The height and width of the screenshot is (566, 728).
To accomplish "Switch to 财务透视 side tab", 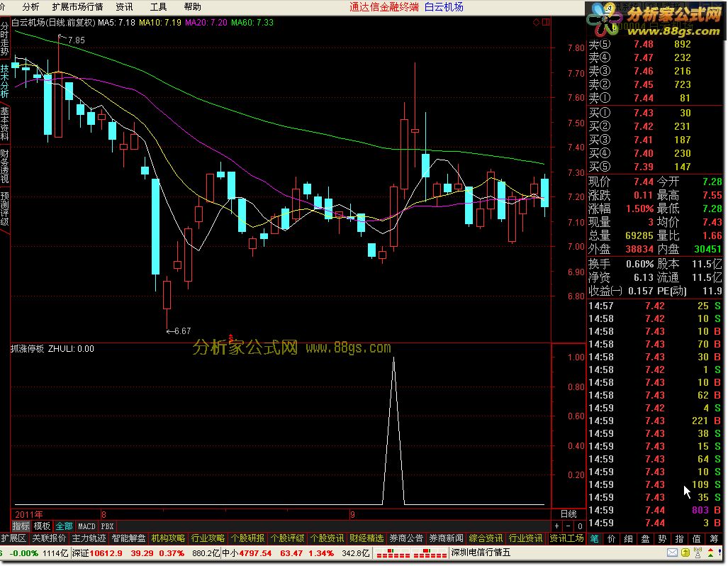I will 5,167.
